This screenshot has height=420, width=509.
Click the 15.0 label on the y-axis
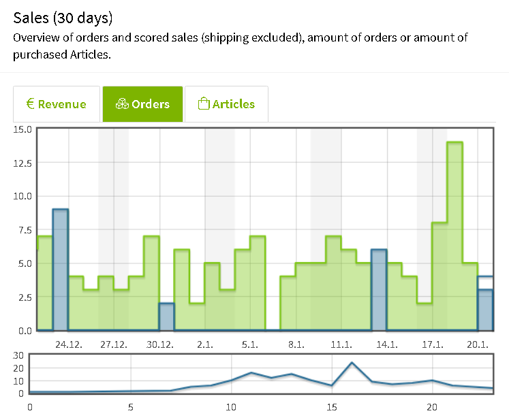pyautogui.click(x=22, y=129)
